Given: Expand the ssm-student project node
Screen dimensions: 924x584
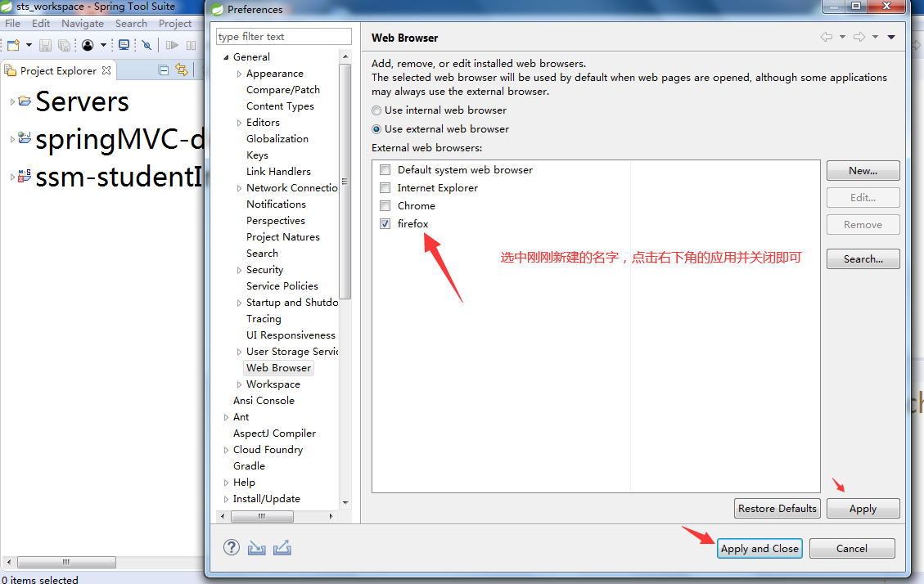Looking at the screenshot, I should (x=12, y=177).
